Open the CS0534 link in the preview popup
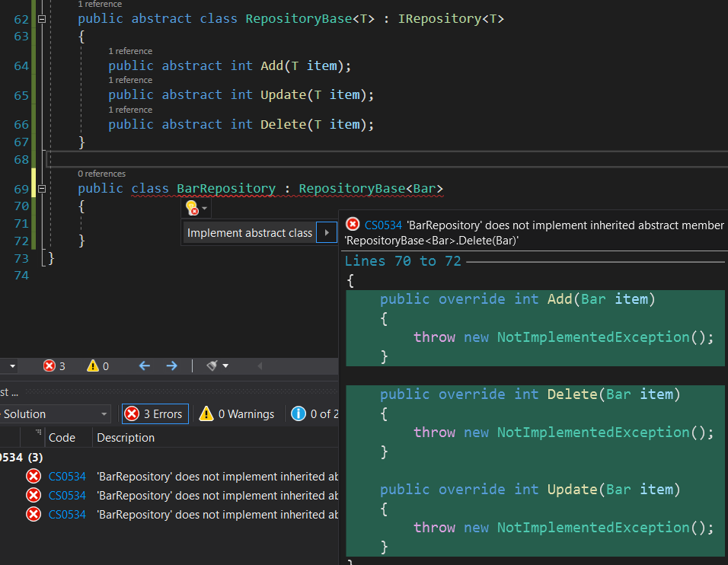 click(383, 225)
